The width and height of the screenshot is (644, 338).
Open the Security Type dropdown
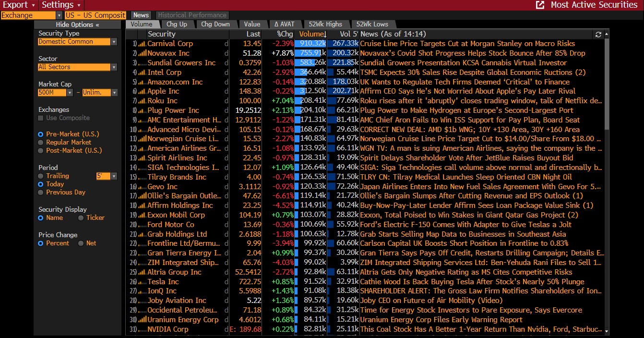point(114,42)
